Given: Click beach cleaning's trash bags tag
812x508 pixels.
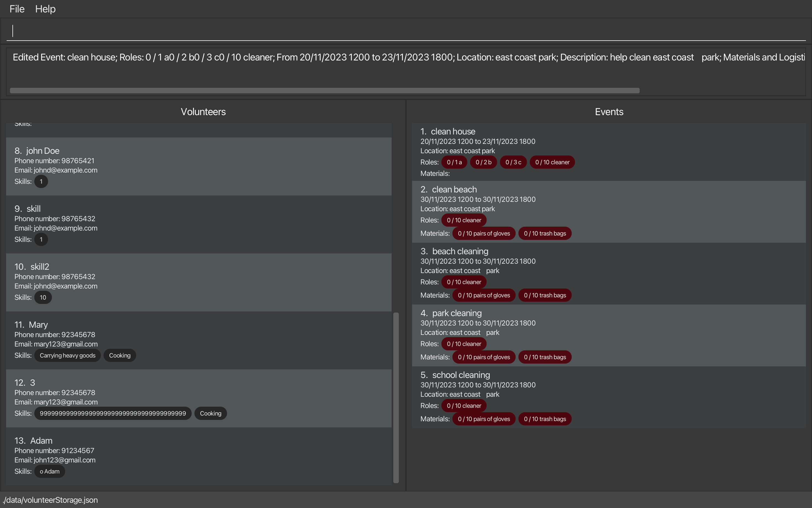Looking at the screenshot, I should 545,295.
